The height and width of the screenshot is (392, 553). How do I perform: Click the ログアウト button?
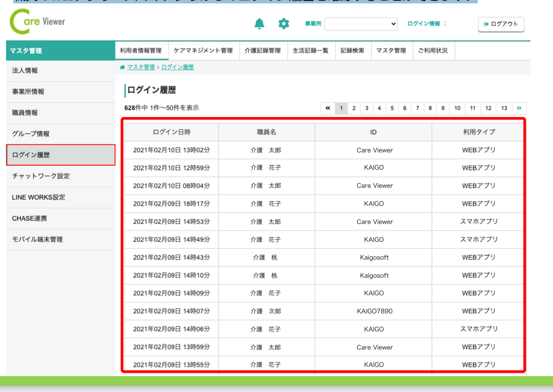(501, 24)
